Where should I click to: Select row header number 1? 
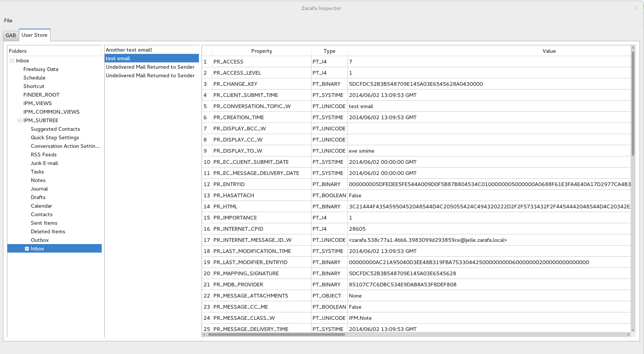(207, 62)
